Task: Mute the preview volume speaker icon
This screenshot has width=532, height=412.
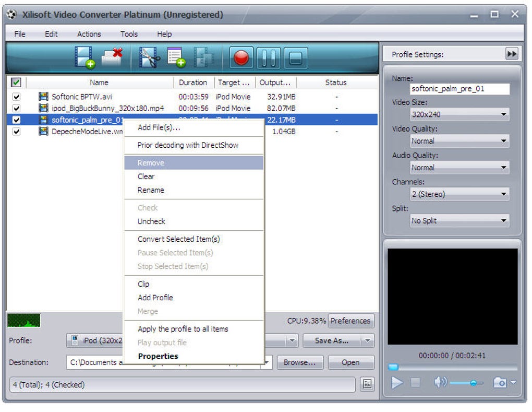Action: click(440, 382)
